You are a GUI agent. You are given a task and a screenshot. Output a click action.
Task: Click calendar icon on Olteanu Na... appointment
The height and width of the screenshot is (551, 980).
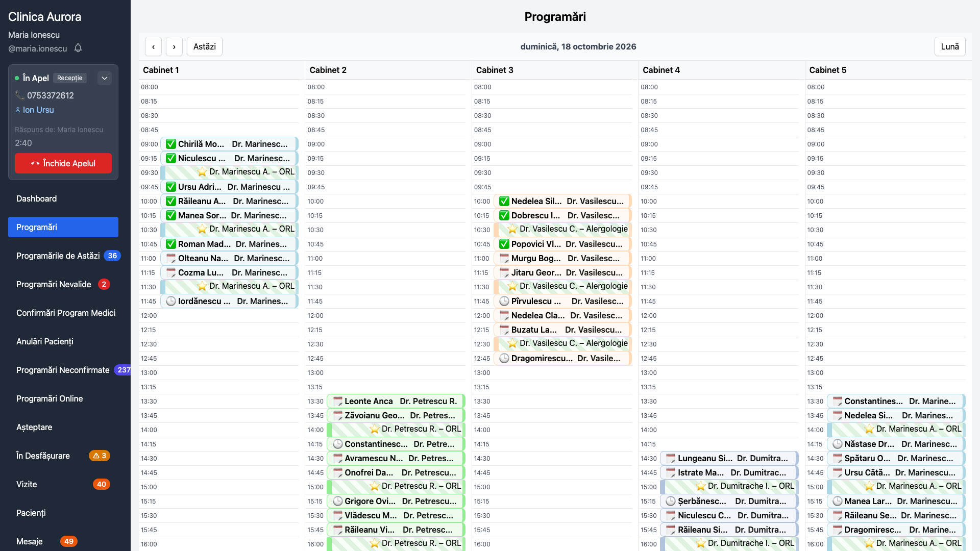[171, 258]
